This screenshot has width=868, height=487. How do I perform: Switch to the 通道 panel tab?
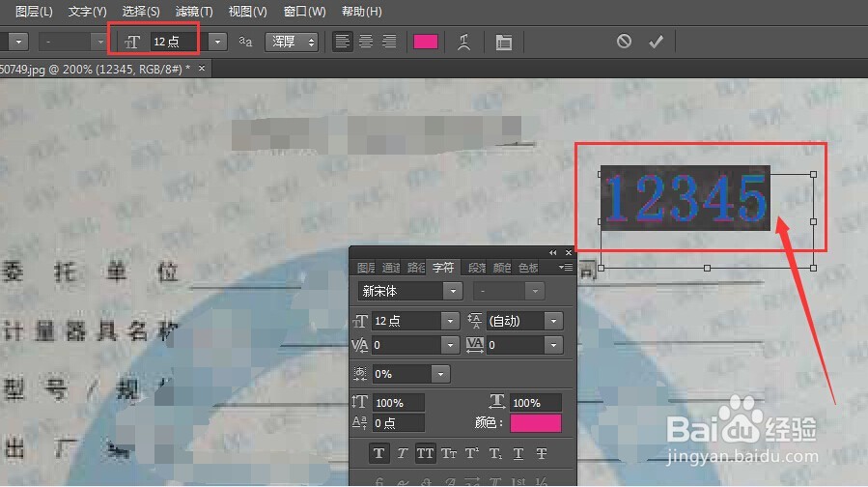(x=391, y=268)
